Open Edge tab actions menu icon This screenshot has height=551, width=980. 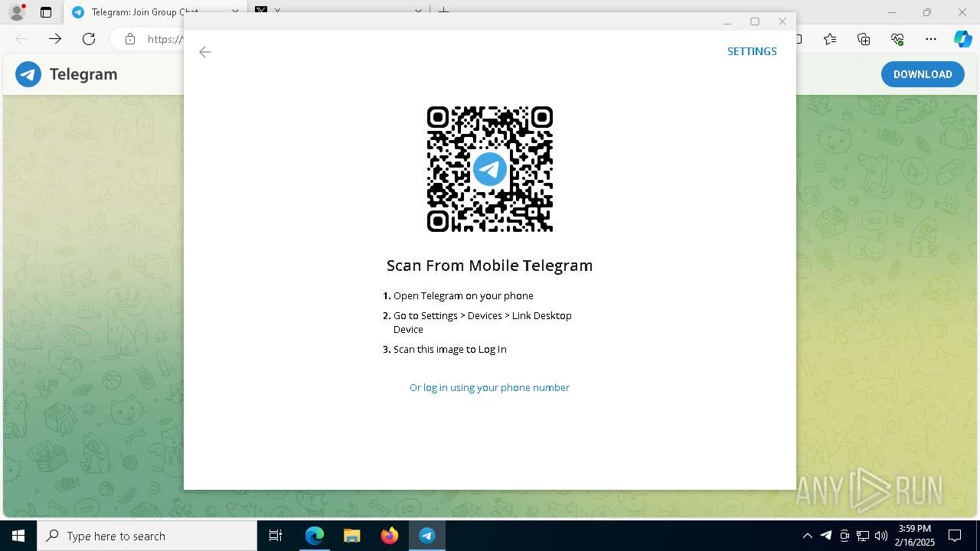[x=46, y=12]
